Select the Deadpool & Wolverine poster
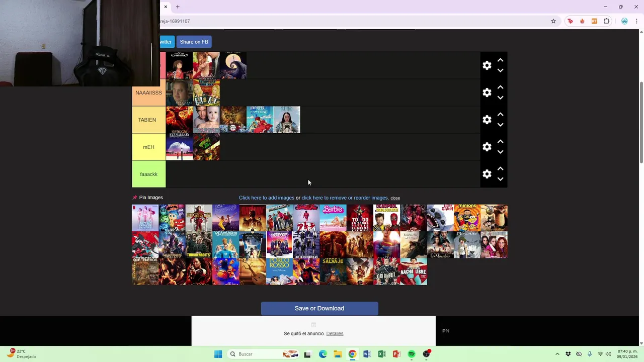The image size is (644, 362). click(x=386, y=218)
